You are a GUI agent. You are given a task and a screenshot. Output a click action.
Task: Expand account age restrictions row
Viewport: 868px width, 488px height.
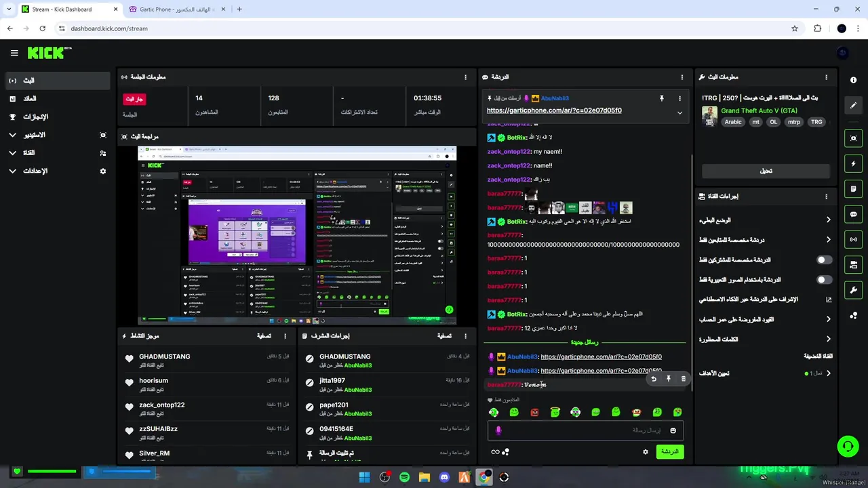766,319
